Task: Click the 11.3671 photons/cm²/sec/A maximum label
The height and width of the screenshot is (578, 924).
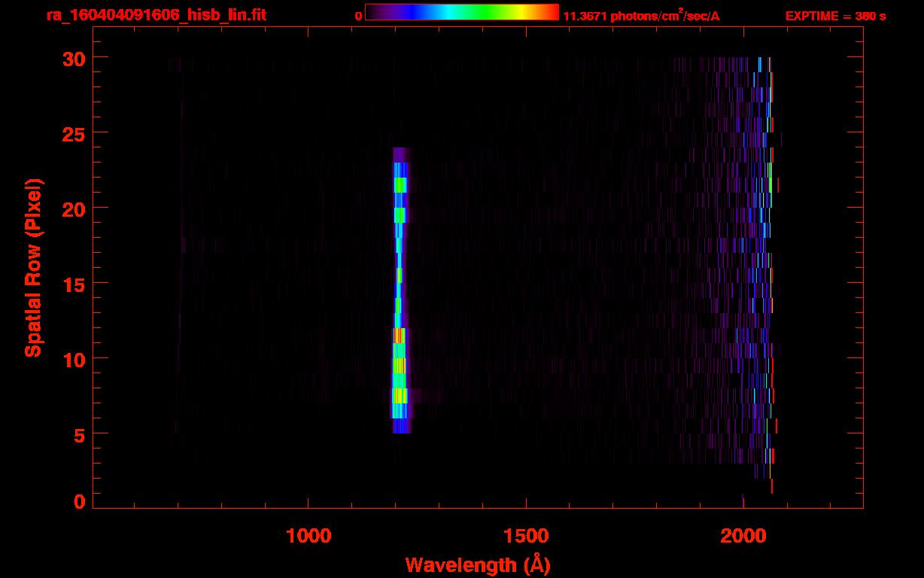Action: [x=642, y=16]
